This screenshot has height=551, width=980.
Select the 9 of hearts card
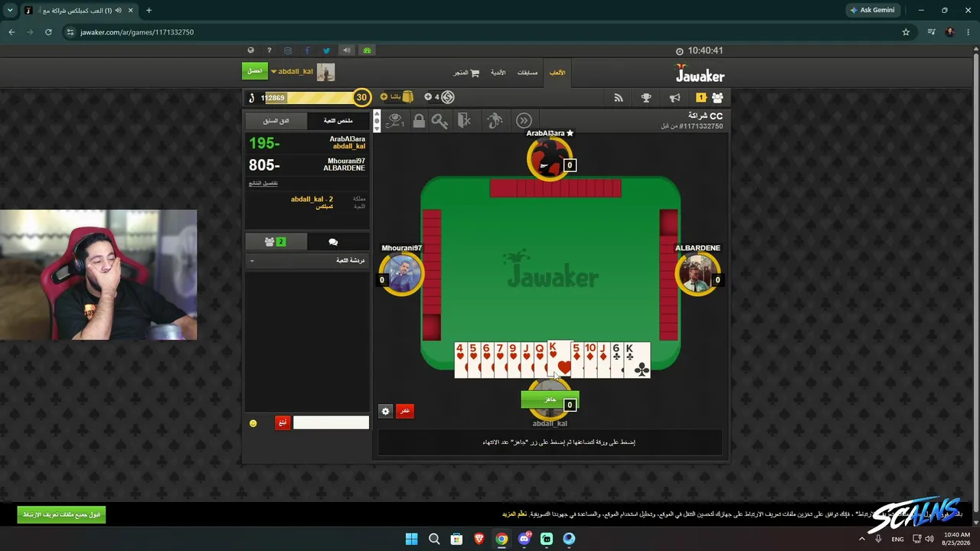point(514,360)
